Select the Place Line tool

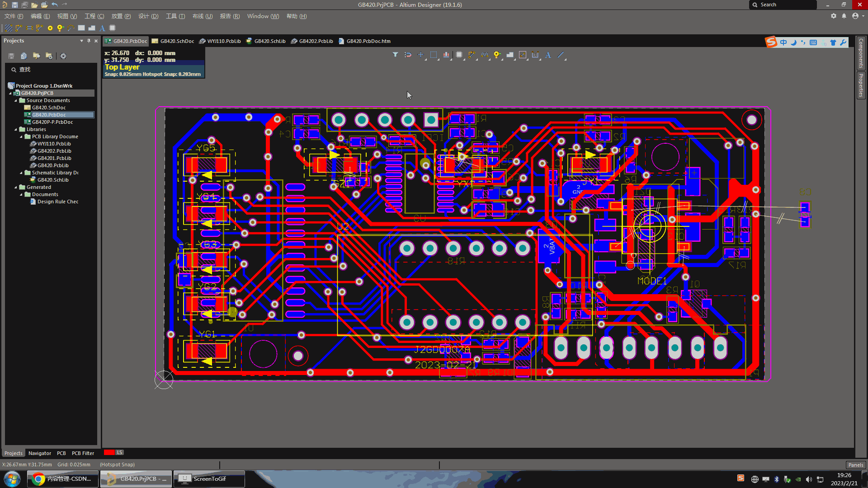[x=561, y=55]
